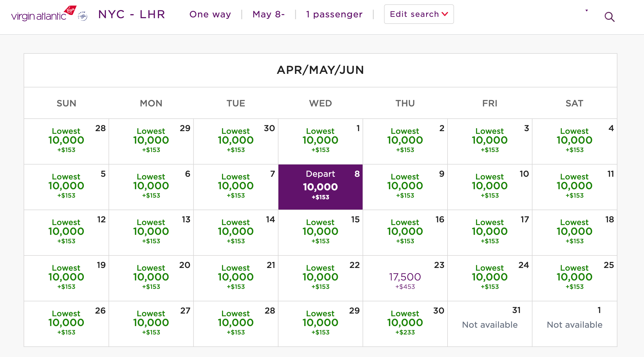Click the SkyTeam alliance emblem

[83, 16]
